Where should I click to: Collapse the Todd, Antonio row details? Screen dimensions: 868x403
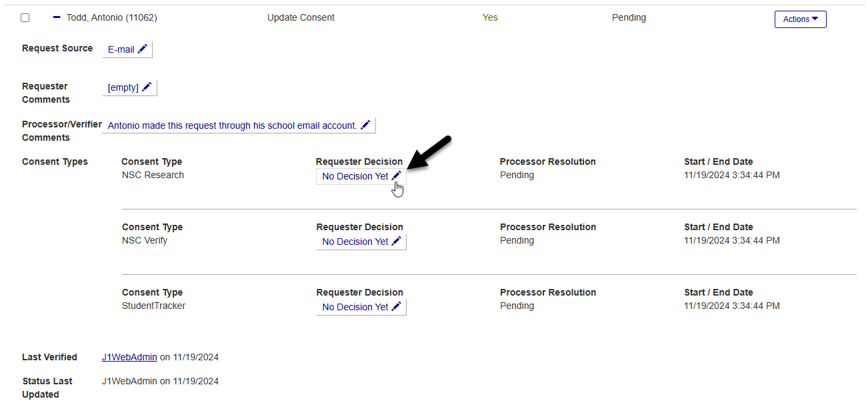57,17
